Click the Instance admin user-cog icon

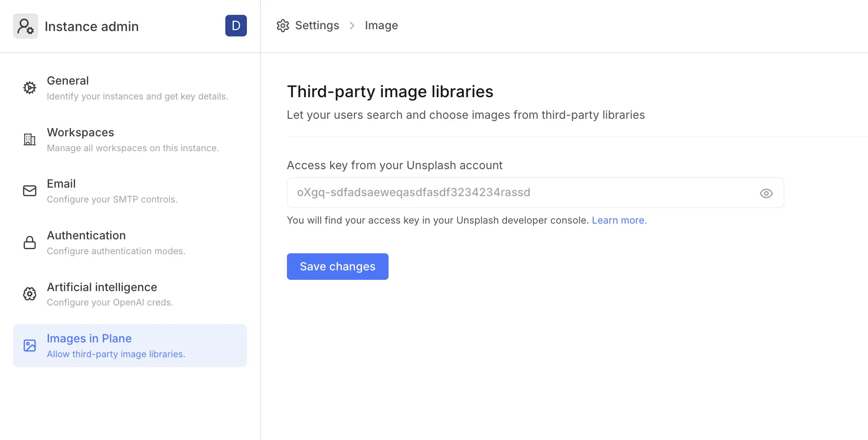25,26
